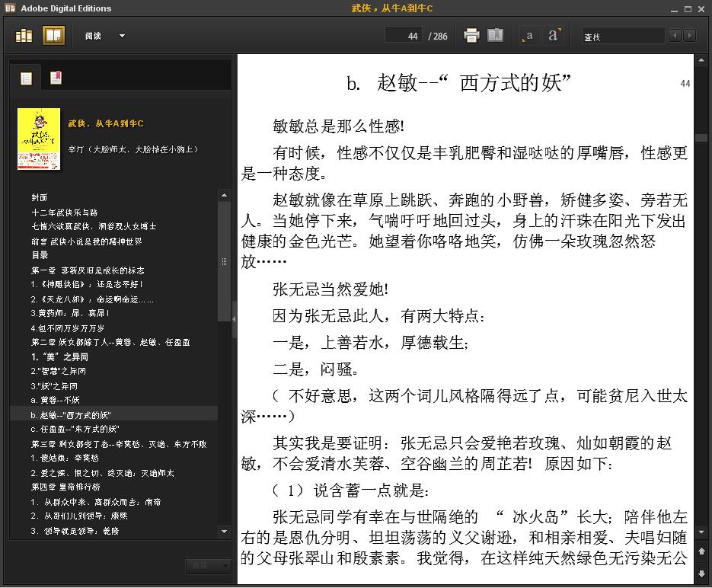Screen dimensions: 712x588
Task: Open the 阅读 menu
Action: 93,36
